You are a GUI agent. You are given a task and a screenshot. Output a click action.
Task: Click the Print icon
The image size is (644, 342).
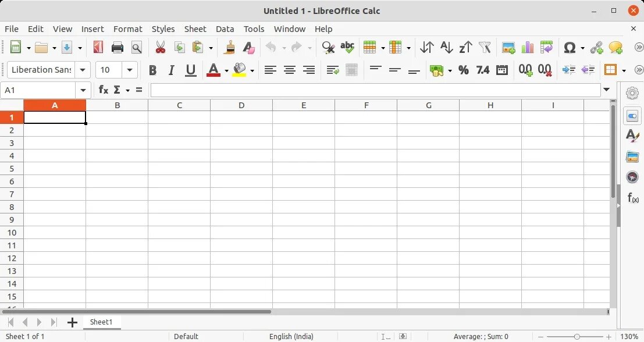[118, 47]
